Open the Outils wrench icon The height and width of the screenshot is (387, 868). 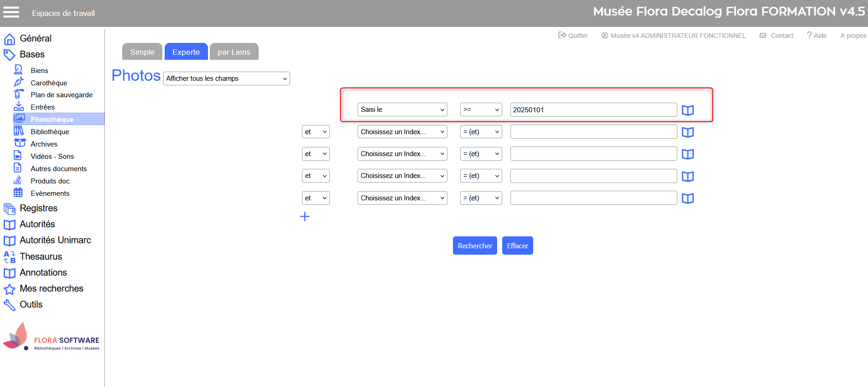click(x=10, y=305)
